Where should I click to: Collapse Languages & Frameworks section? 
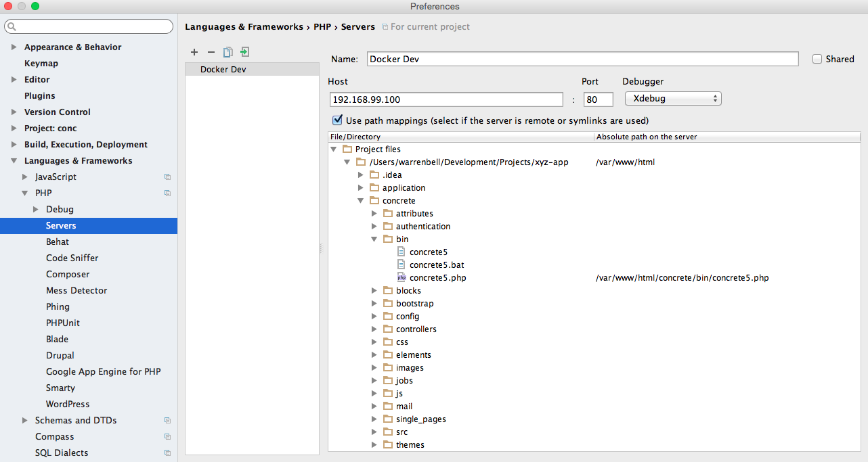click(14, 161)
